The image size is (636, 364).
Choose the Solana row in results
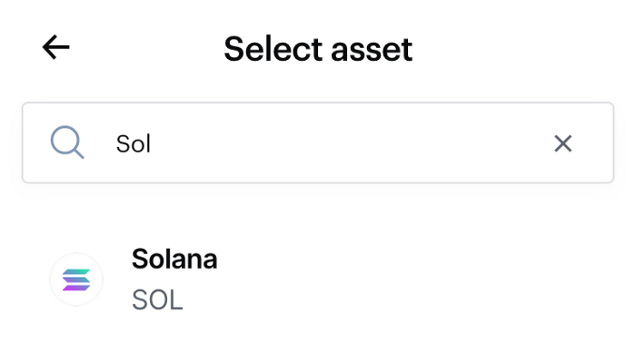[318, 280]
